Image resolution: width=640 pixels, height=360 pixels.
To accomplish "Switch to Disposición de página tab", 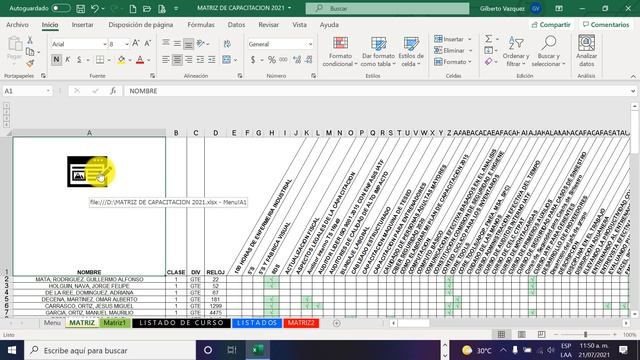I will 140,25.
